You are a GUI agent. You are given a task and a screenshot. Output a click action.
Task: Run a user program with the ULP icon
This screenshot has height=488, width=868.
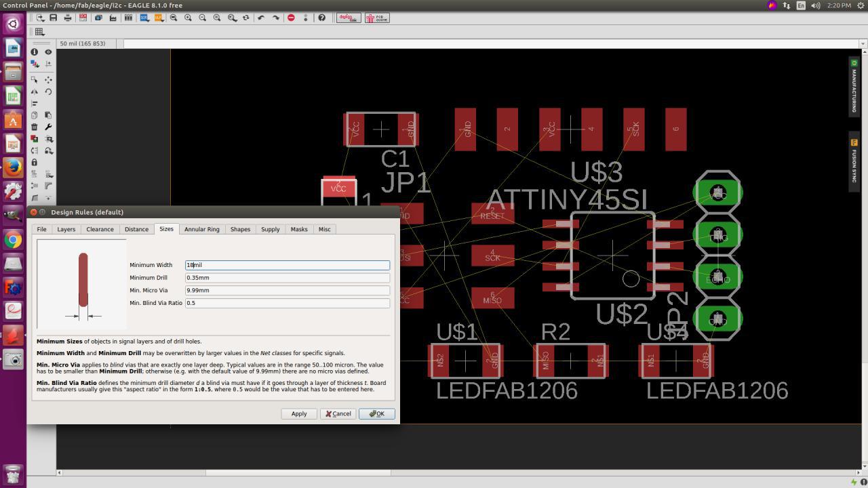coord(159,18)
